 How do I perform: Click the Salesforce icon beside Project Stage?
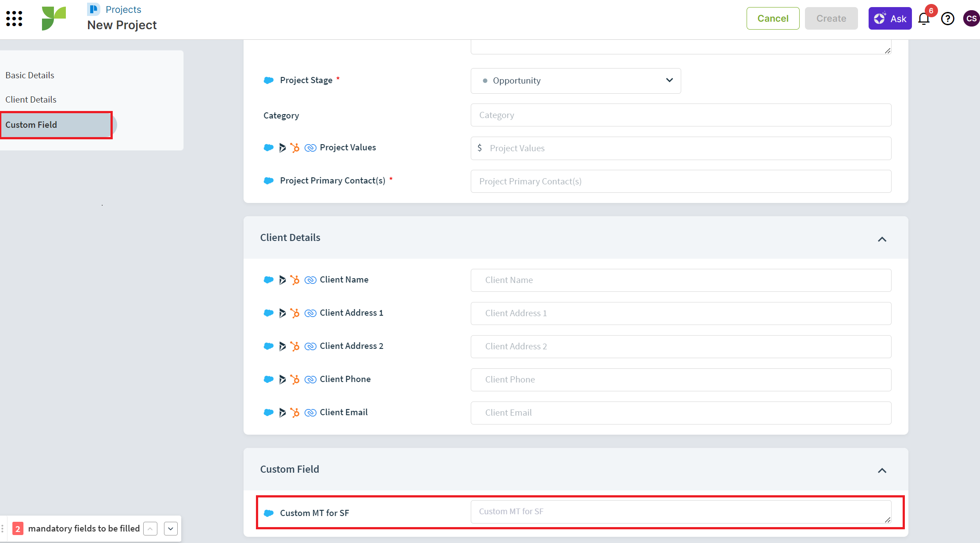[269, 80]
